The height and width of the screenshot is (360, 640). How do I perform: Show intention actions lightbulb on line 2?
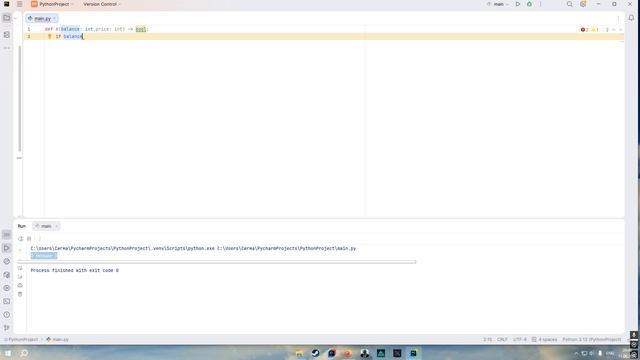tap(50, 36)
